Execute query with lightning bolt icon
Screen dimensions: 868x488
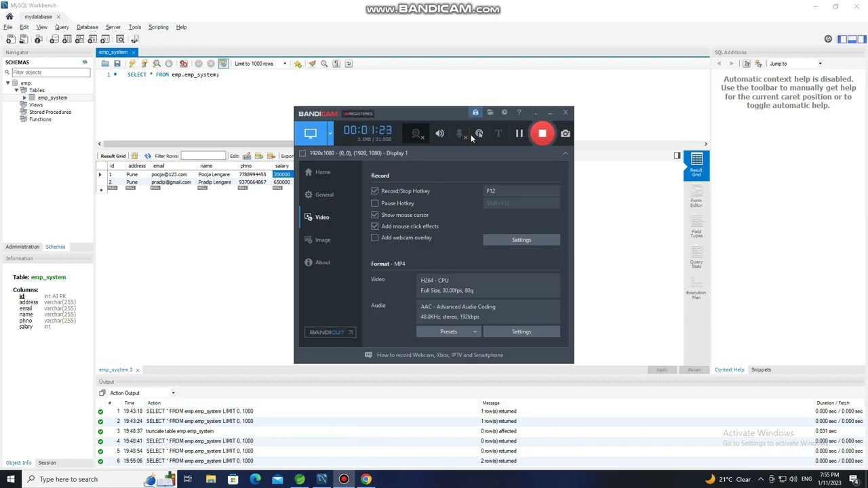point(132,64)
